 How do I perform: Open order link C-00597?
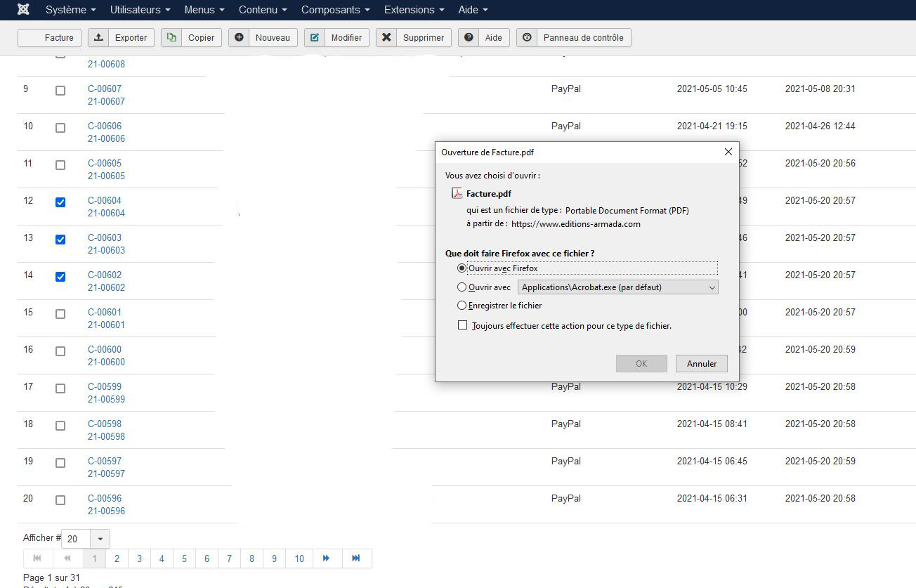tap(105, 461)
